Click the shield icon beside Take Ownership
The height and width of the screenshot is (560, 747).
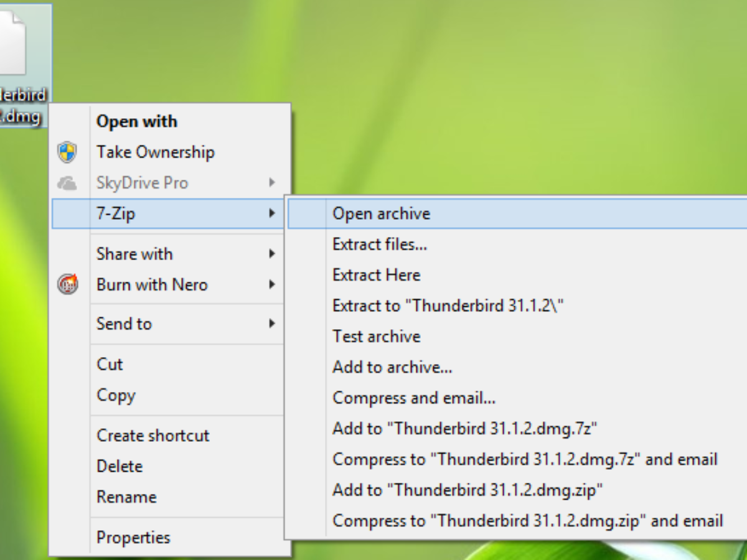(x=67, y=152)
